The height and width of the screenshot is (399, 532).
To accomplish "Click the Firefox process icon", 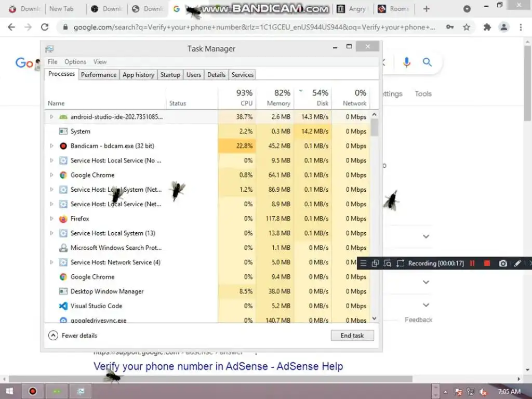I will tap(63, 219).
